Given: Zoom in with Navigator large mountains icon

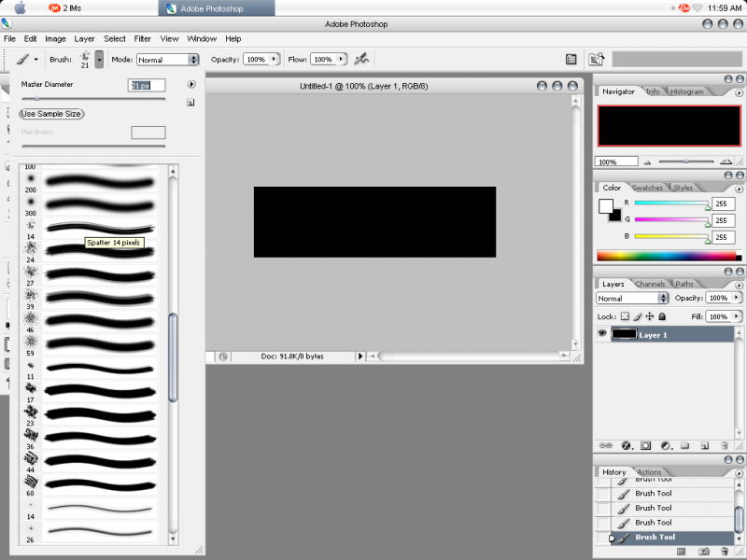Looking at the screenshot, I should pyautogui.click(x=726, y=161).
